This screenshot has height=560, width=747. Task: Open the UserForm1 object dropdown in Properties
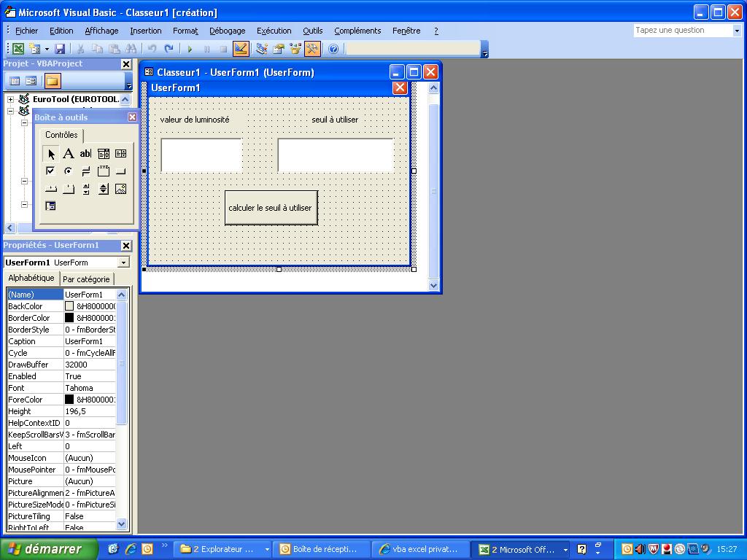tap(123, 262)
